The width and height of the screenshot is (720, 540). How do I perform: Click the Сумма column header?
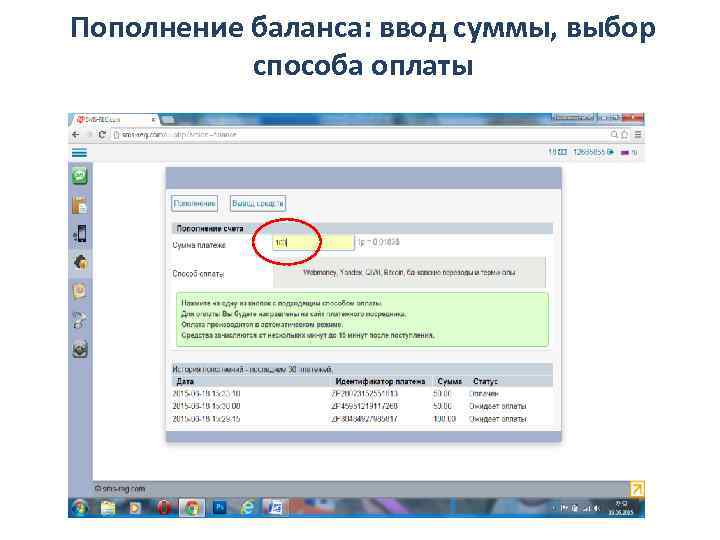pyautogui.click(x=450, y=381)
